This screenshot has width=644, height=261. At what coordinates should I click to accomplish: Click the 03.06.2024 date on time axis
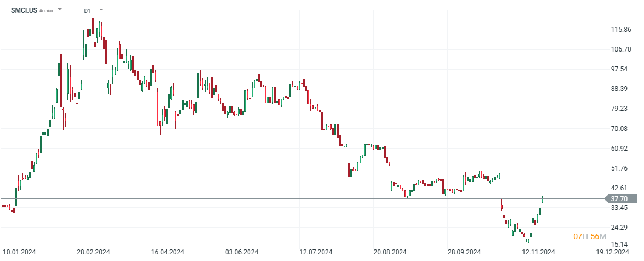point(241,252)
